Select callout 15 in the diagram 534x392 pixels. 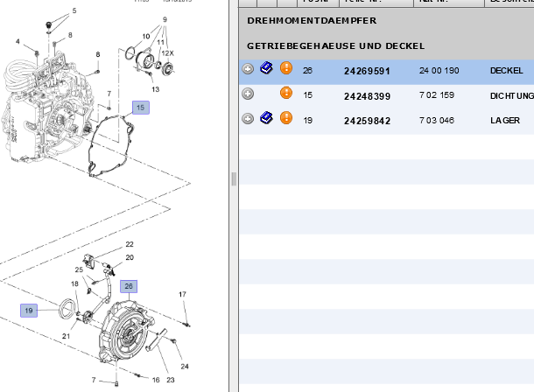tap(141, 107)
